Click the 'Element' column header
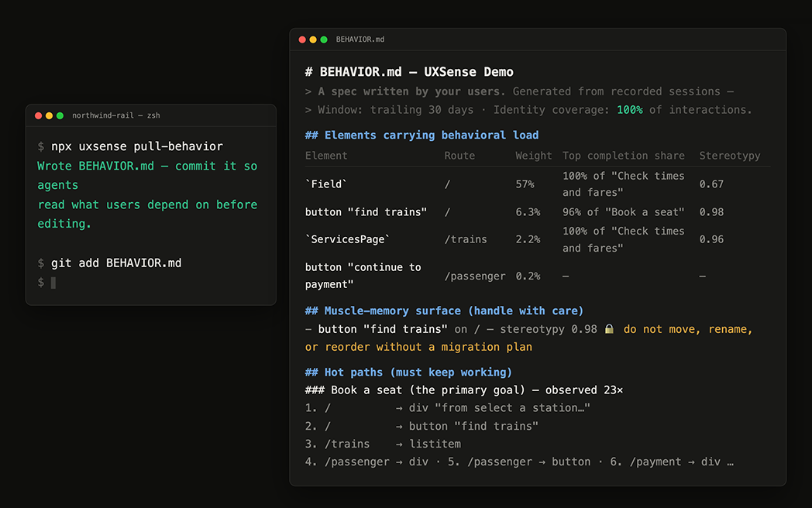Image resolution: width=812 pixels, height=508 pixels. pyautogui.click(x=326, y=156)
